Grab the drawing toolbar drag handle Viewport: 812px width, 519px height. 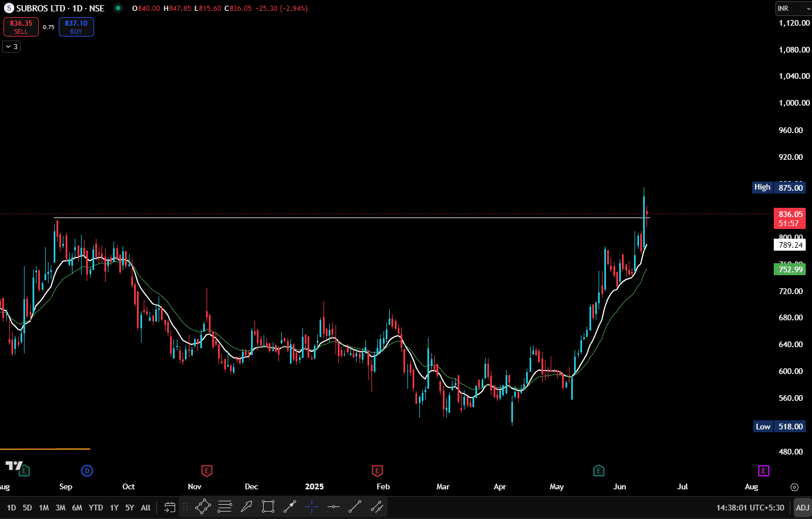(x=185, y=507)
